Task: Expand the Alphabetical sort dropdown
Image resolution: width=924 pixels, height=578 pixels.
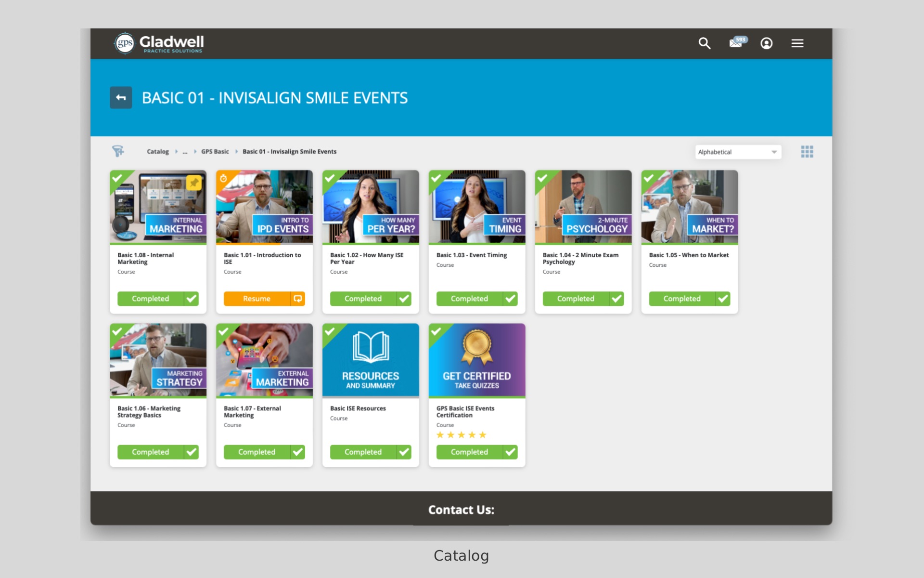Action: [x=731, y=152]
